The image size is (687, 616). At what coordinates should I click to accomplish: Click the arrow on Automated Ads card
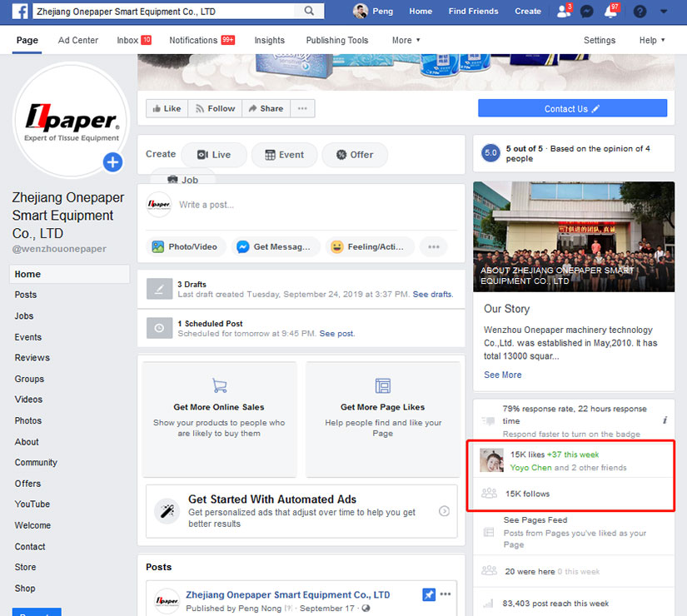pos(444,511)
